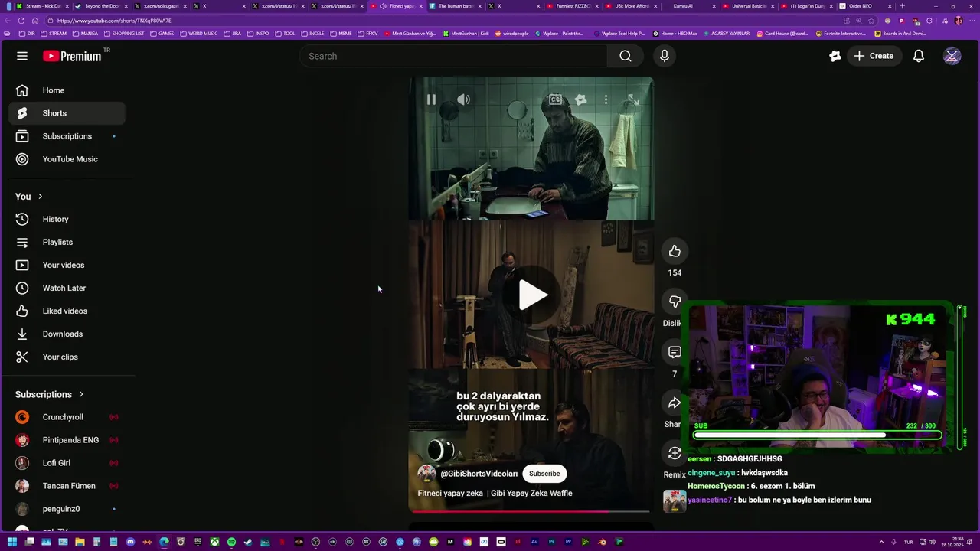Open penguinz0 subscription

click(x=67, y=509)
